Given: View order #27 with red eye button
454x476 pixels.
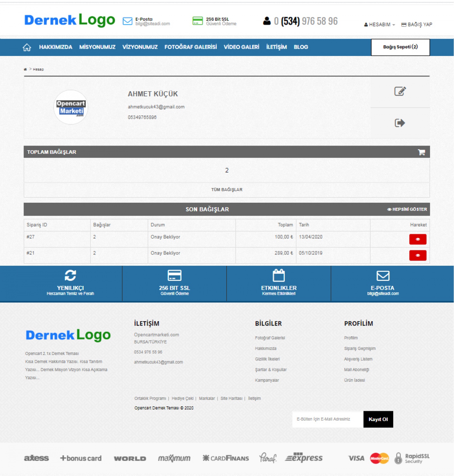Looking at the screenshot, I should (x=417, y=239).
